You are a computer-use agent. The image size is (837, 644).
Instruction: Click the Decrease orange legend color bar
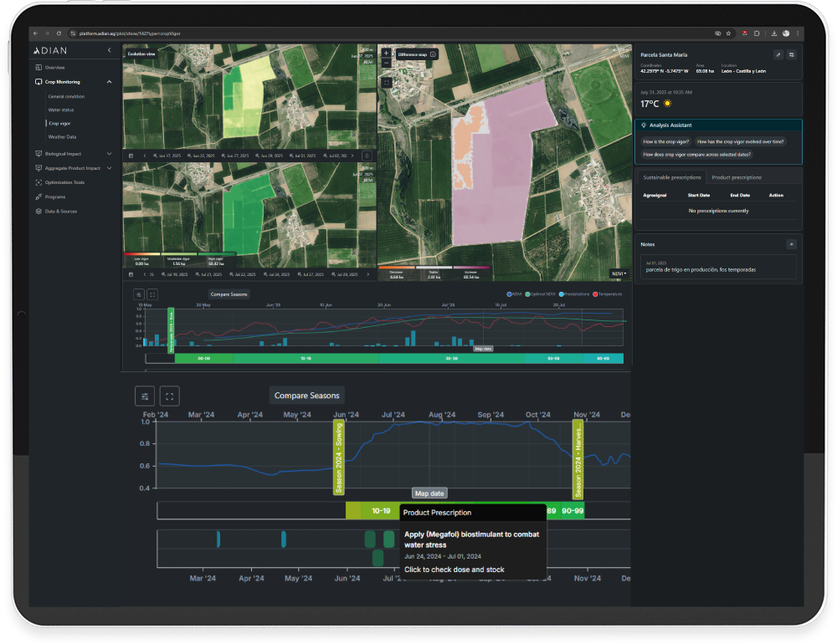(x=397, y=268)
